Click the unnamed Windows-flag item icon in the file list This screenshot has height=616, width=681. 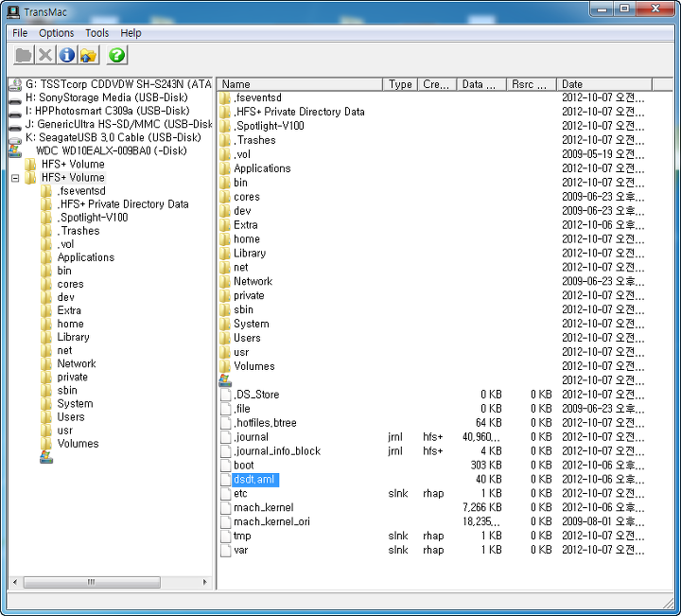click(x=225, y=380)
